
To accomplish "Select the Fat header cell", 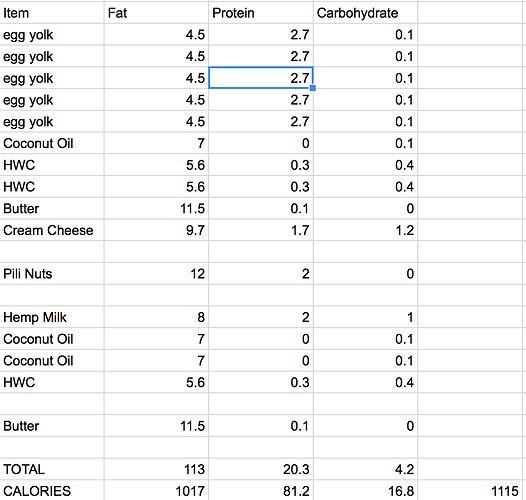I will tap(156, 13).
